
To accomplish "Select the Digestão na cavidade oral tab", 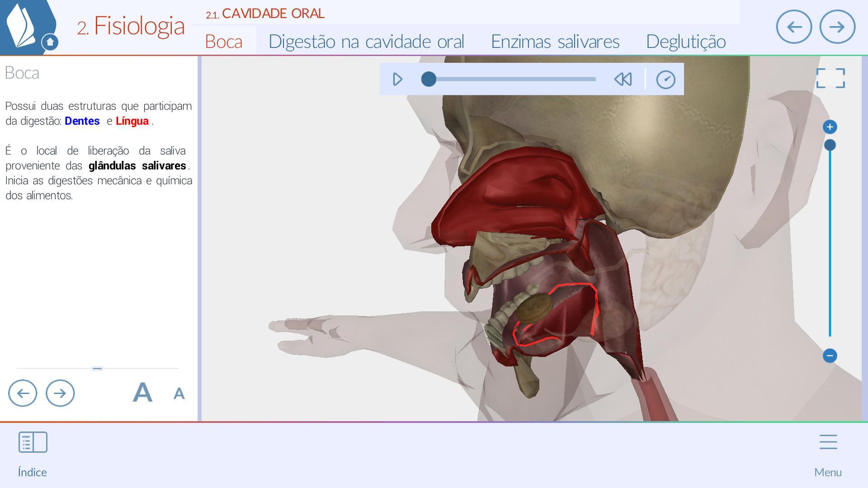I will [366, 41].
